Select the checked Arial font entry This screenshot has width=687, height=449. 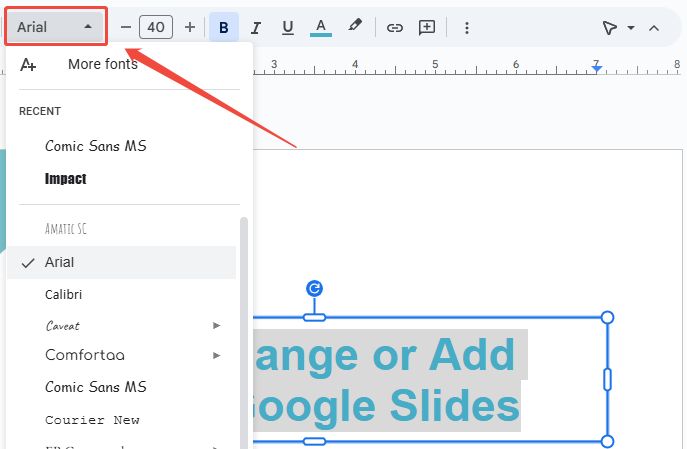[121, 262]
